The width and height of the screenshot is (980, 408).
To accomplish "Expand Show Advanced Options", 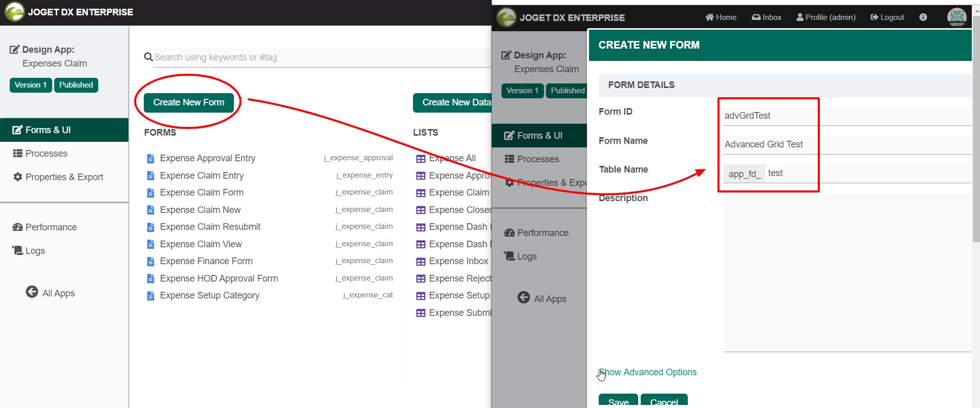I will tap(648, 372).
